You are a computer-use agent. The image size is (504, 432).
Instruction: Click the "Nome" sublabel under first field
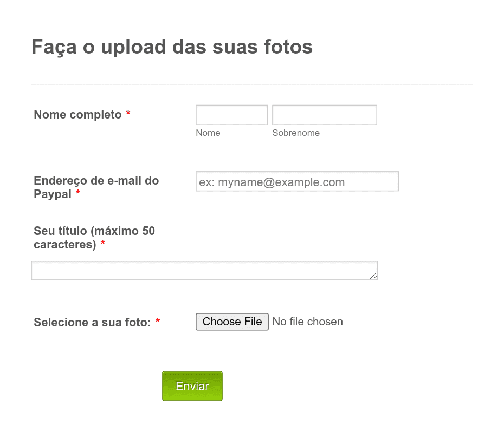(208, 133)
